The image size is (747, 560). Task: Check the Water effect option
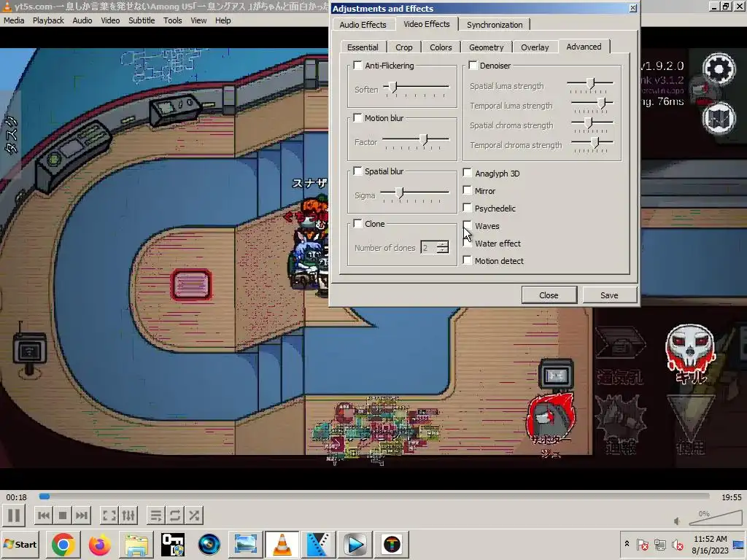tap(468, 243)
